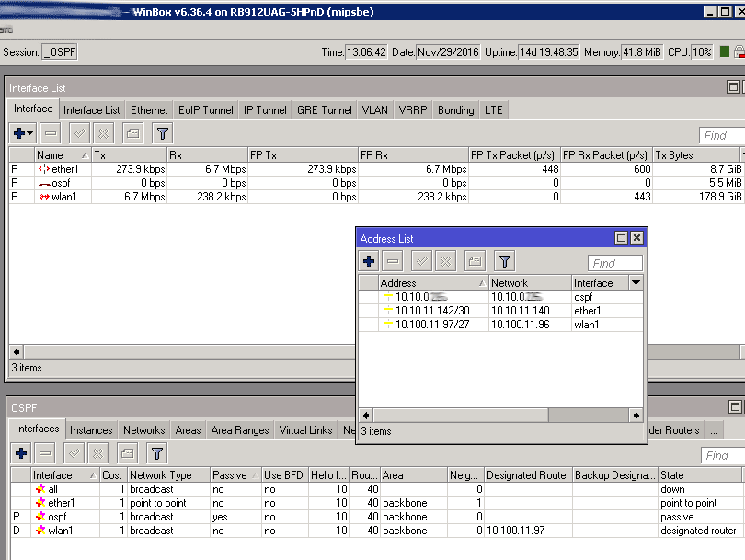Open the filter in Address List window
Screen dimensions: 745x560
click(503, 261)
